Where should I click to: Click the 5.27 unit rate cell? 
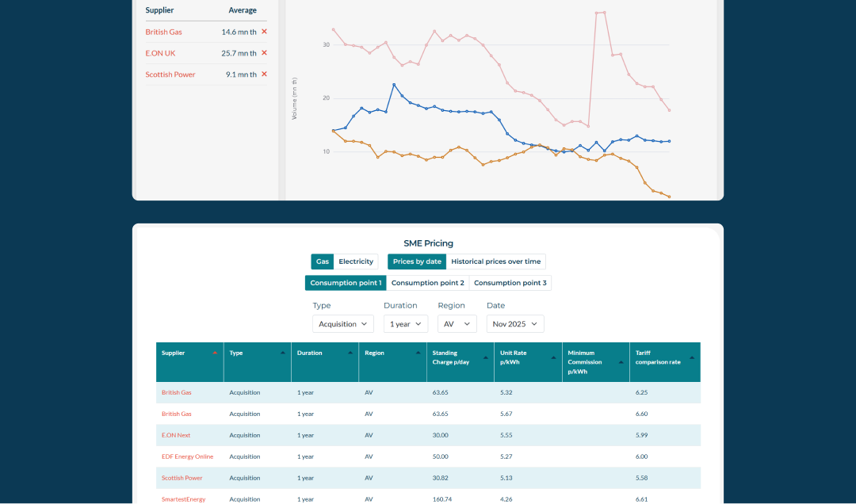click(x=506, y=456)
